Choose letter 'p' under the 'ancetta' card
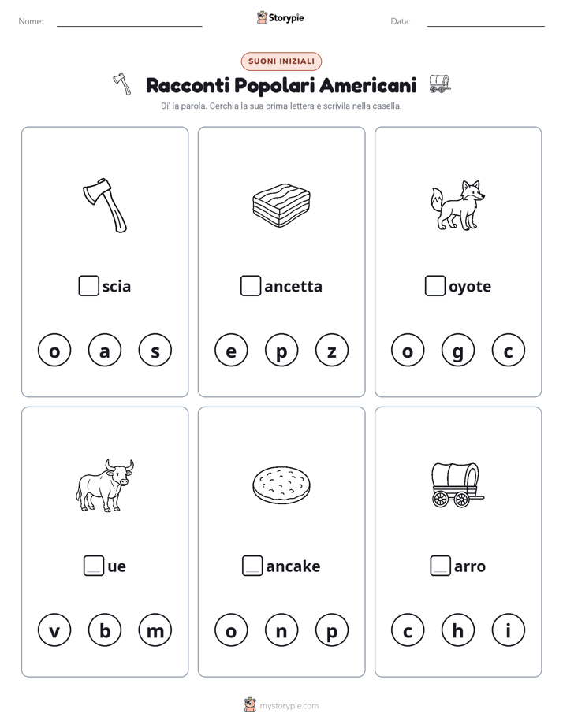Screen dimensions: 563x728 click(281, 350)
